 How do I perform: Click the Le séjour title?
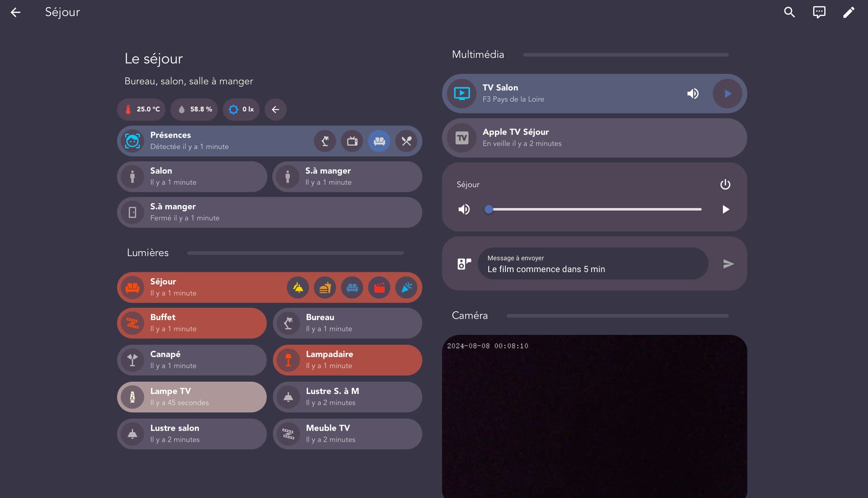pos(154,58)
